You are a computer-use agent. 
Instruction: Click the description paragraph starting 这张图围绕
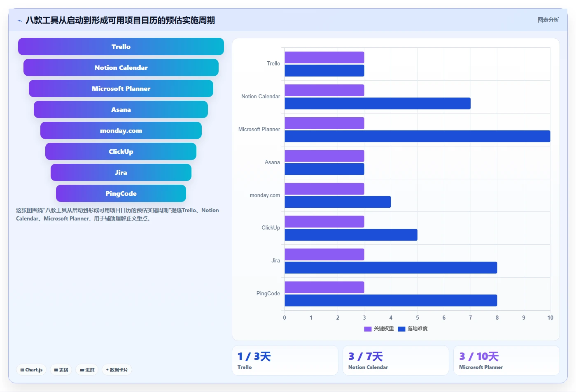[x=117, y=214]
